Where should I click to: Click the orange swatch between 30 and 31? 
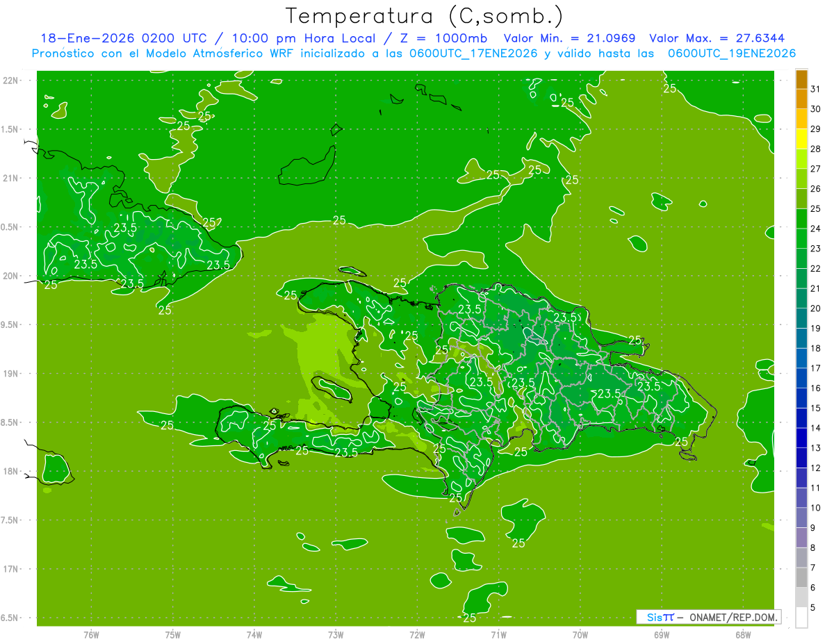point(801,99)
